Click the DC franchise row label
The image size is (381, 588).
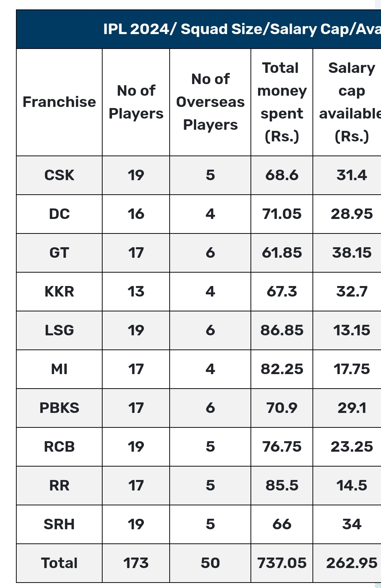tap(59, 214)
